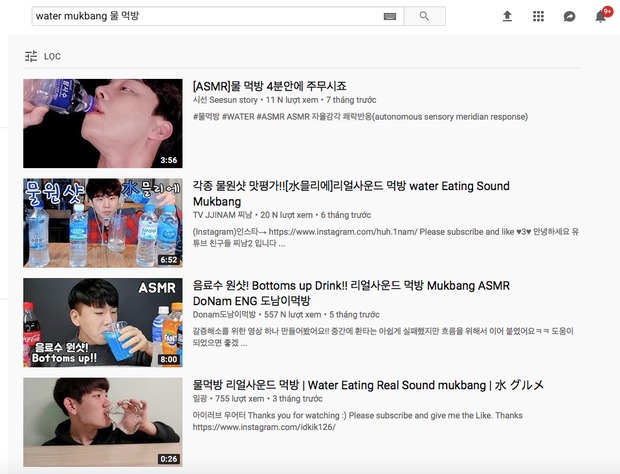Open the ASMR water bottle drinking thumbnail
620x474 pixels.
click(x=103, y=123)
